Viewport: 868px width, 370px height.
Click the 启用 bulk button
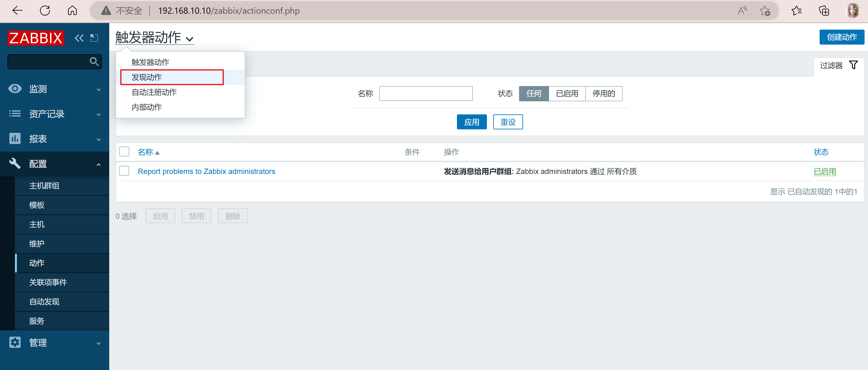click(x=160, y=216)
